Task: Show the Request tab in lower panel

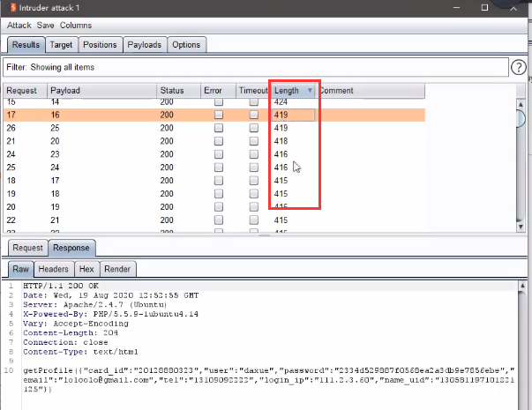Action: click(27, 249)
